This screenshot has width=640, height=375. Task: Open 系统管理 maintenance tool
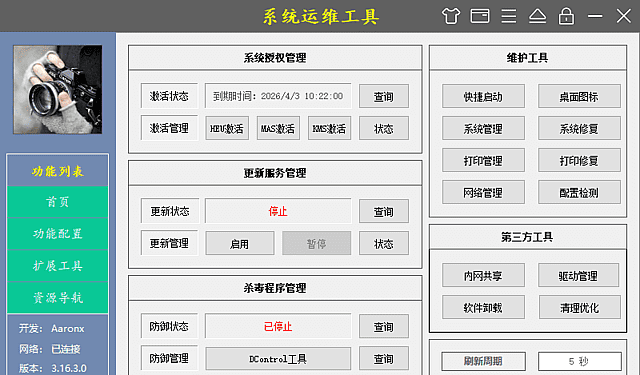[x=483, y=129]
